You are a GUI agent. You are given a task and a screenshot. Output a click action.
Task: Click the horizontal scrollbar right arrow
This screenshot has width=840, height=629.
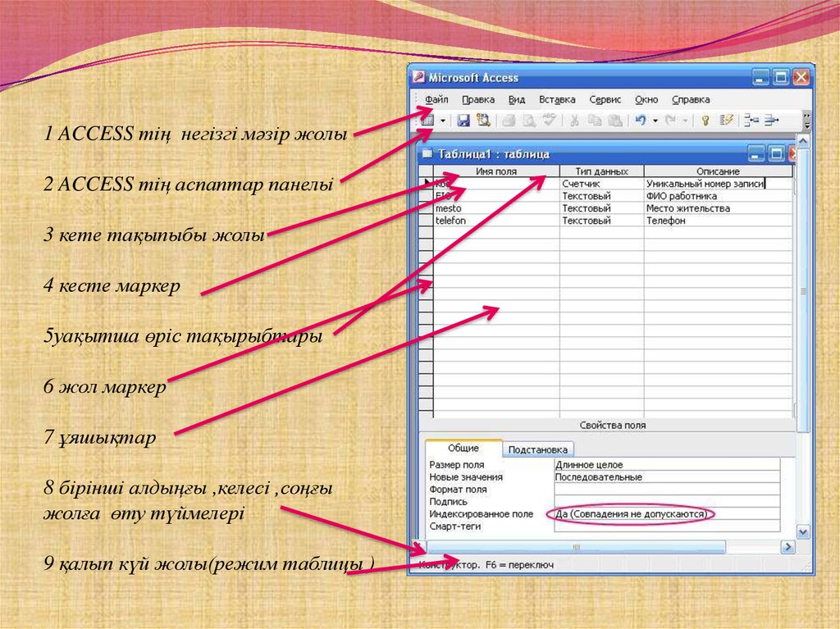click(x=787, y=547)
